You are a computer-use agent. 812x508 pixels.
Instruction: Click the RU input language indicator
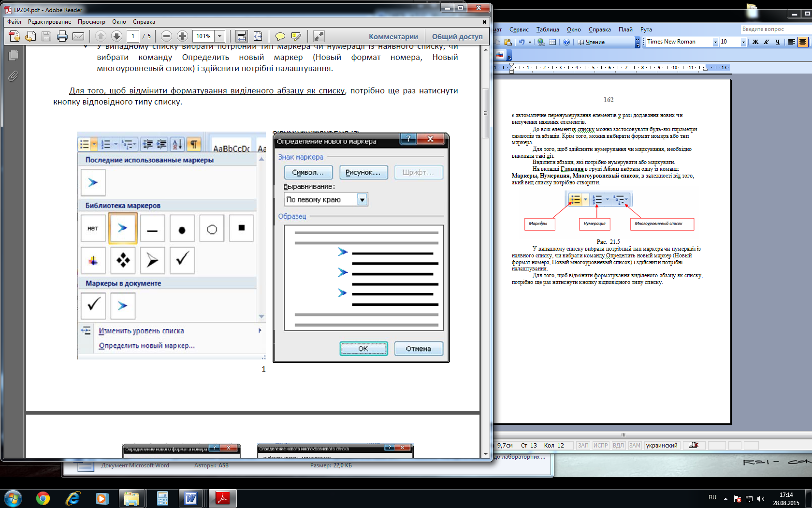[x=712, y=497]
